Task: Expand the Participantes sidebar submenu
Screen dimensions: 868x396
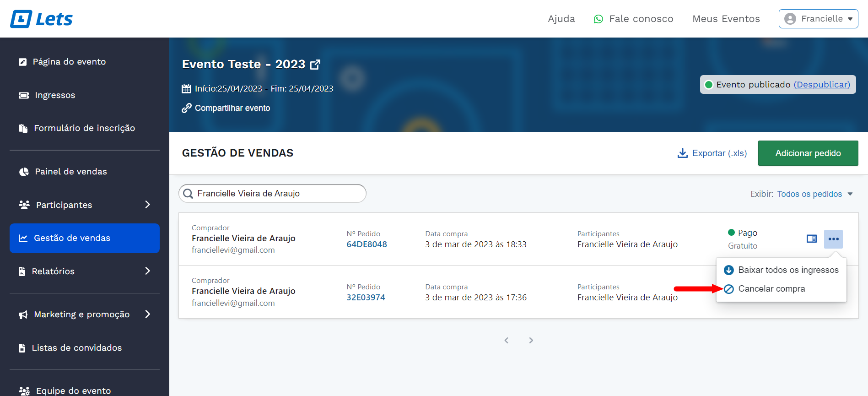Action: (147, 205)
